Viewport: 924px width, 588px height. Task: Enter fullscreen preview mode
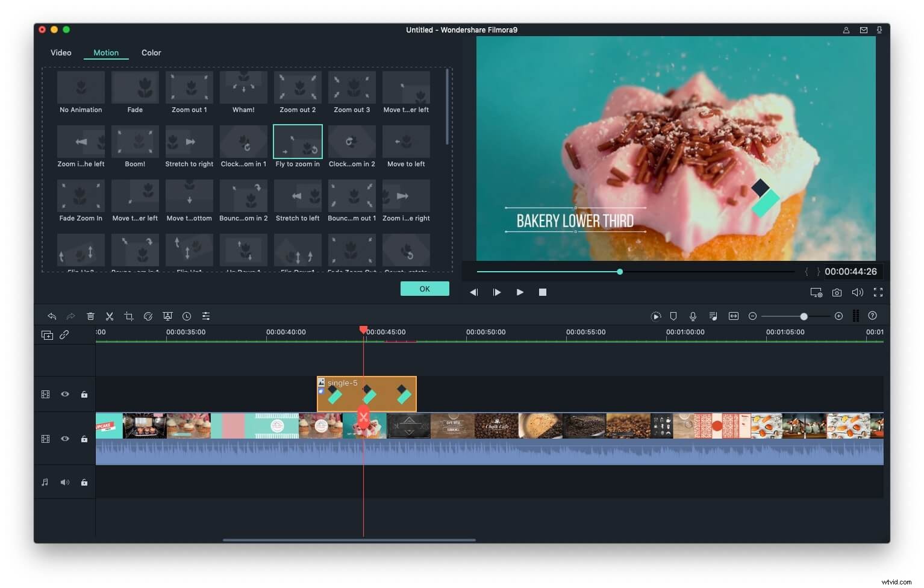878,292
